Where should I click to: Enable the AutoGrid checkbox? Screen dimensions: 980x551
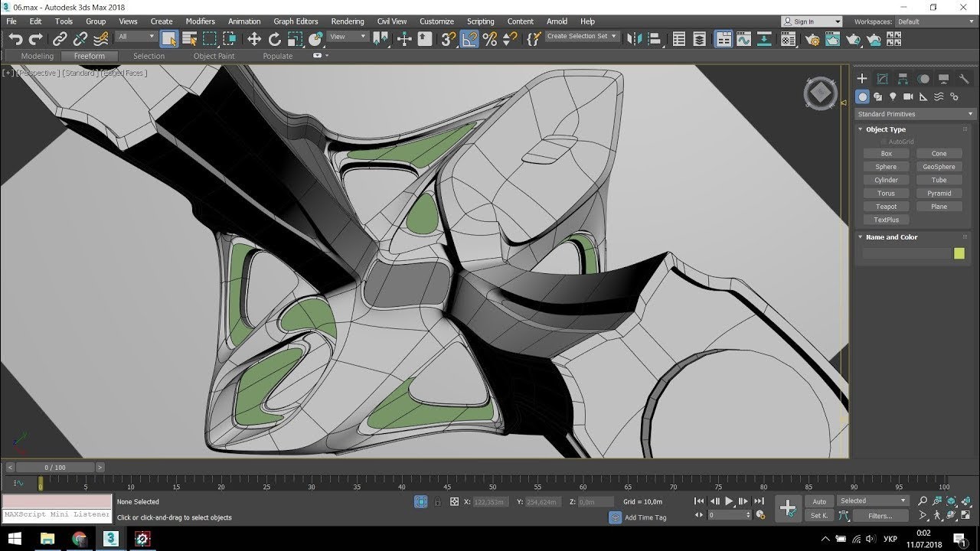[884, 142]
